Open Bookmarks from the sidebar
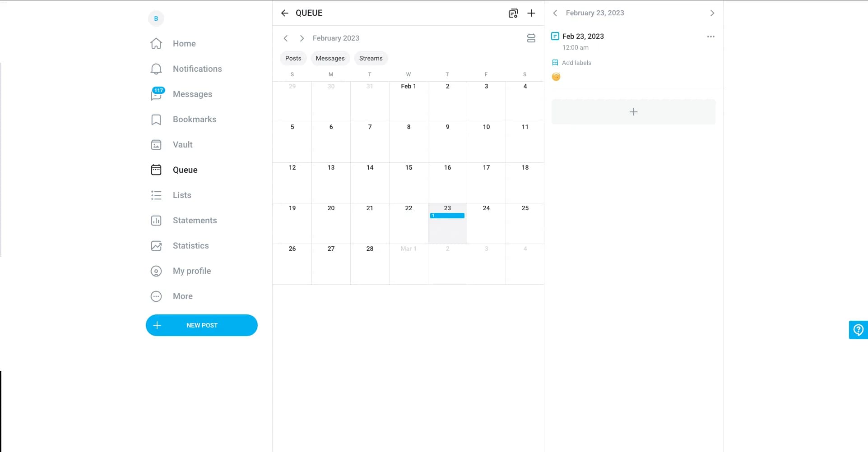Image resolution: width=868 pixels, height=452 pixels. point(194,120)
